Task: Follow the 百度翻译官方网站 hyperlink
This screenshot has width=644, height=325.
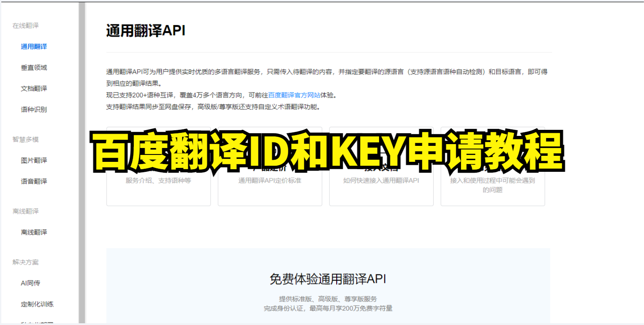Action: (294, 95)
